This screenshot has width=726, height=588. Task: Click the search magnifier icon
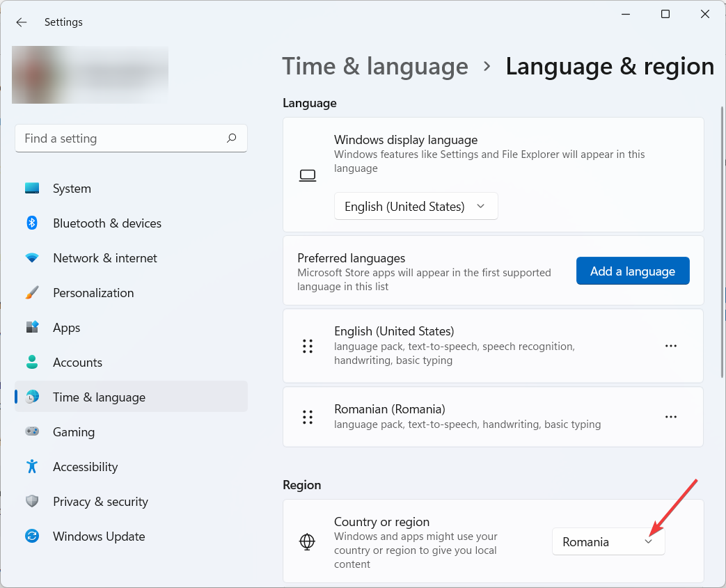point(232,138)
